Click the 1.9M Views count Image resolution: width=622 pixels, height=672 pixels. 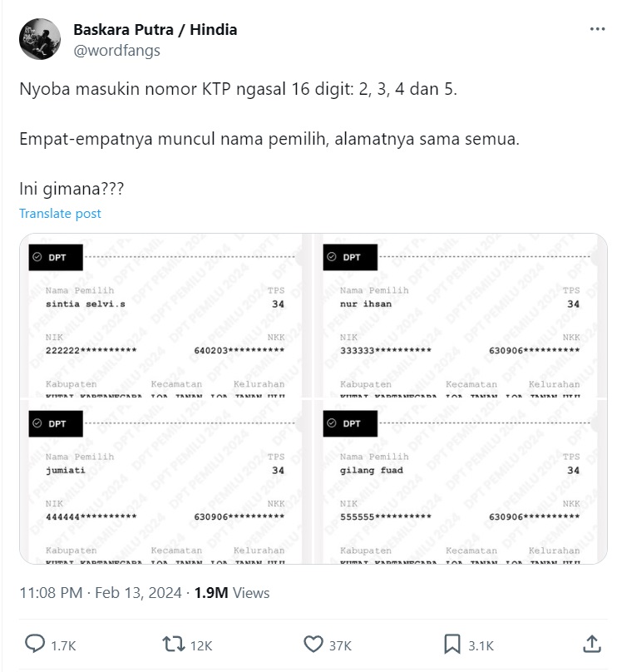tap(232, 593)
